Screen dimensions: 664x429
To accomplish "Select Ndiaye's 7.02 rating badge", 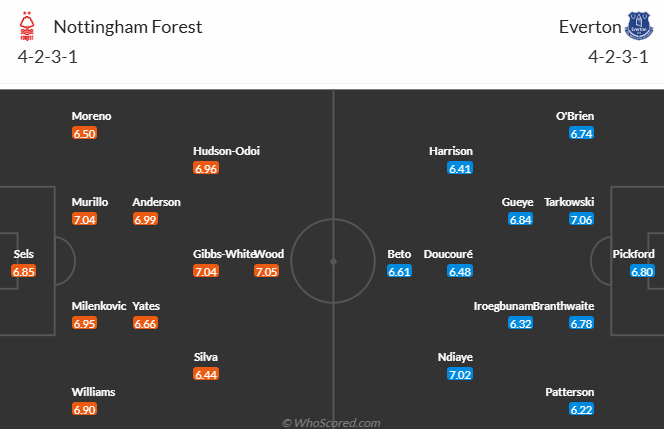I will pyautogui.click(x=460, y=375).
